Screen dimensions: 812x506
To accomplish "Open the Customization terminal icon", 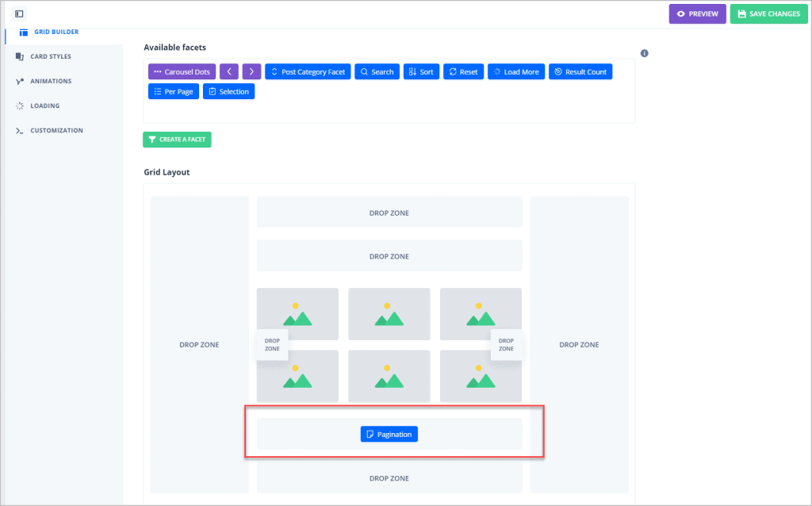I will tap(19, 130).
